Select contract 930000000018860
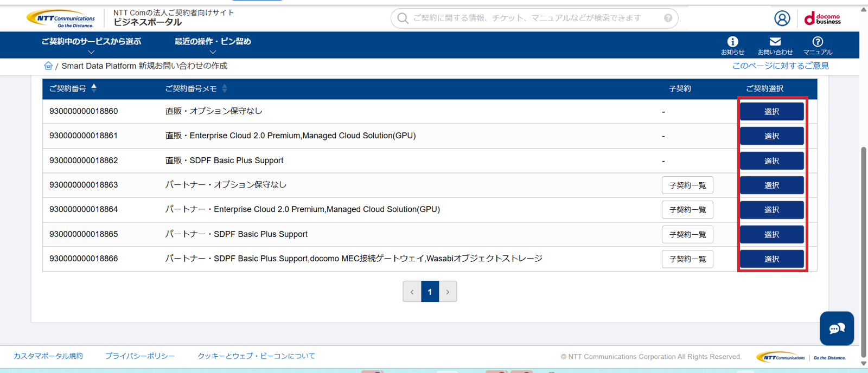The image size is (868, 373). 771,112
